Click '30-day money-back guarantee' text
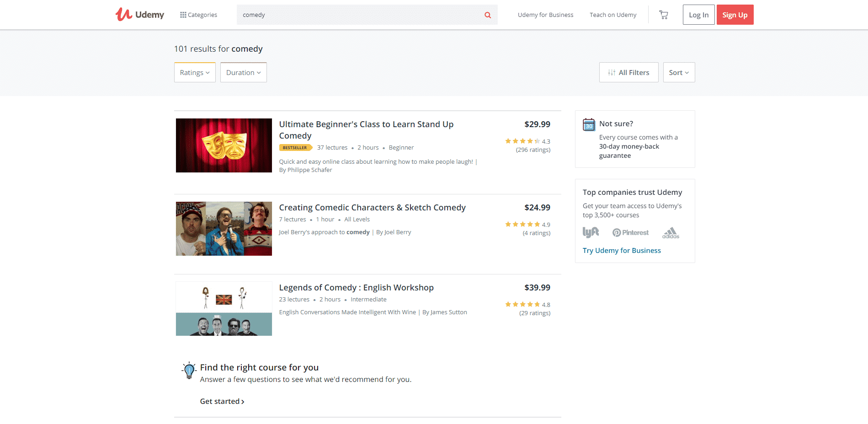The image size is (868, 424). point(629,151)
